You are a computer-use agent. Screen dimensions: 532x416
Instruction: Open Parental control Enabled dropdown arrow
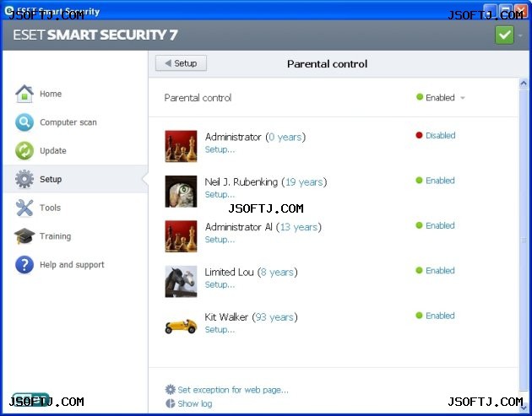[x=463, y=98]
